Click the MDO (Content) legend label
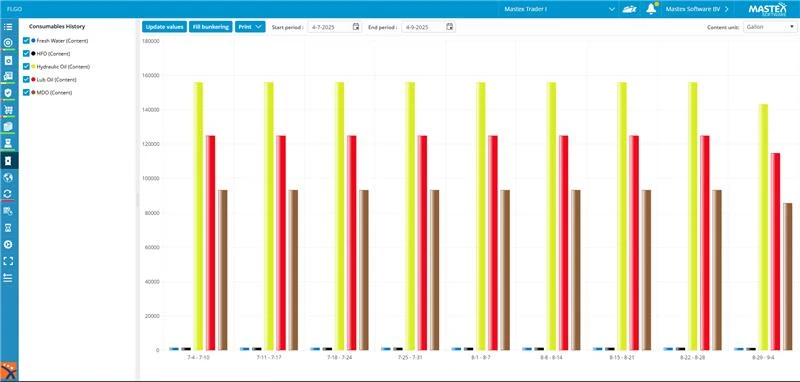Image resolution: width=800 pixels, height=382 pixels. point(54,92)
